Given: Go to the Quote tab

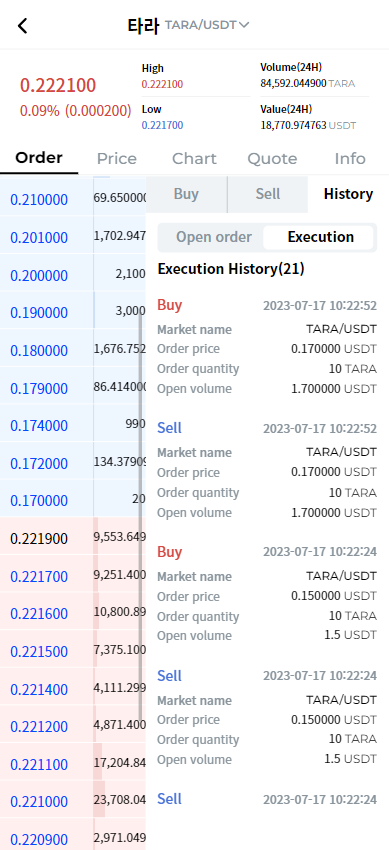Looking at the screenshot, I should tap(272, 159).
